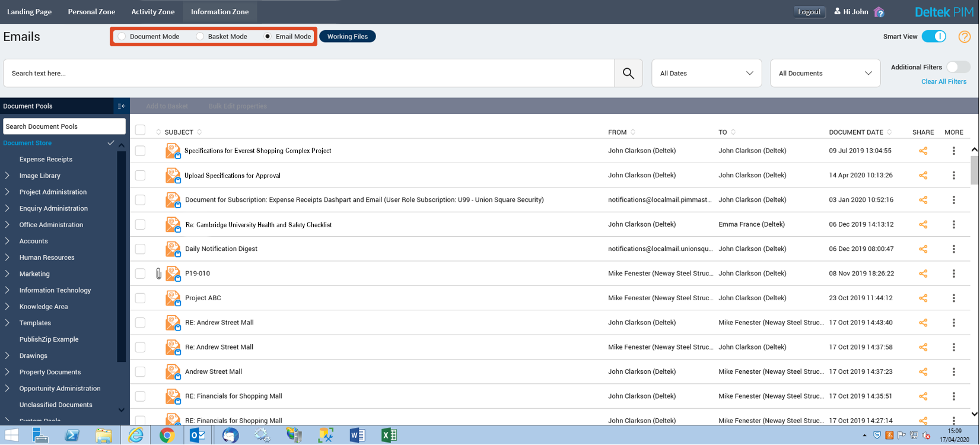Check the Daily Notification Digest row checkbox

140,249
